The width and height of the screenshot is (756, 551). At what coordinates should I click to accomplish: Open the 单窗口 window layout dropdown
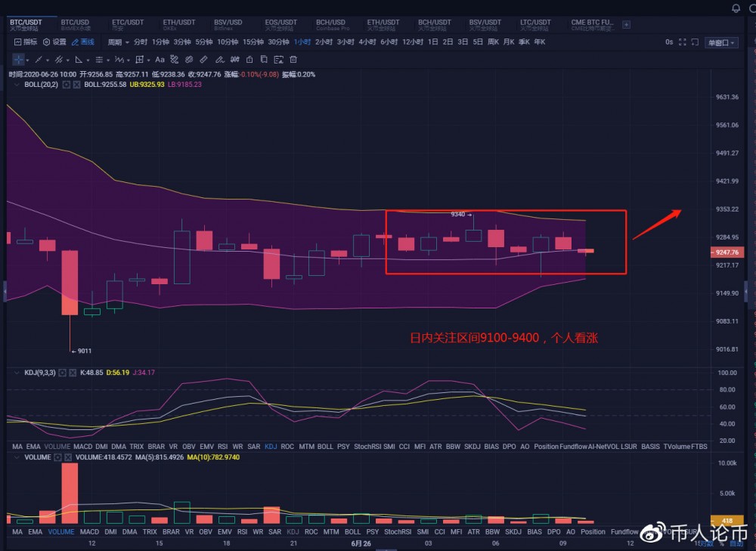(x=721, y=42)
